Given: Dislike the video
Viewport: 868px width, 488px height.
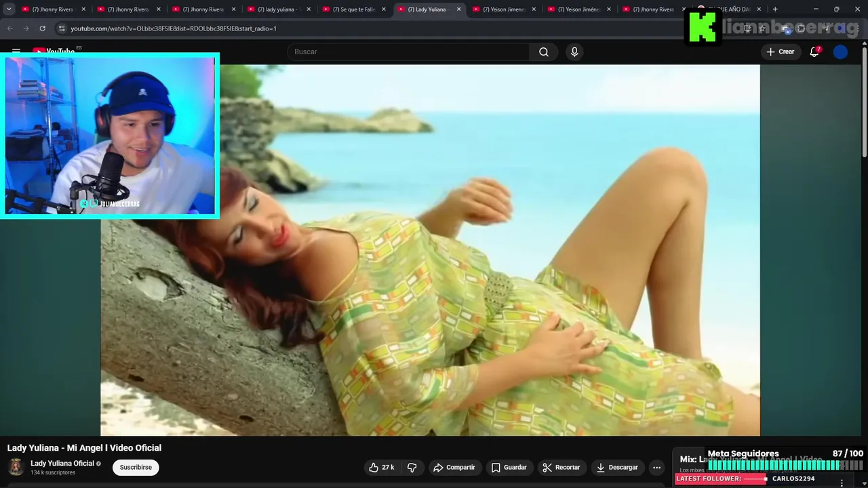Looking at the screenshot, I should [x=412, y=468].
